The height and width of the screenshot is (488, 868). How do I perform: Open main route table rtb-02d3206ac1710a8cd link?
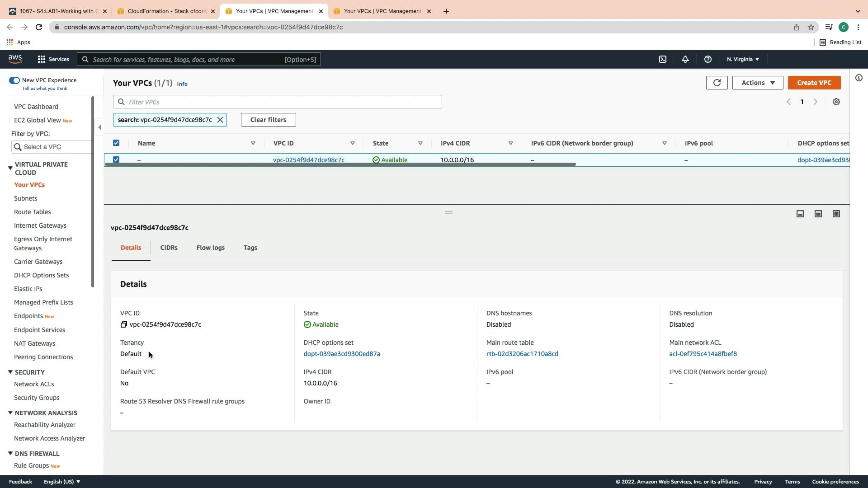click(522, 354)
